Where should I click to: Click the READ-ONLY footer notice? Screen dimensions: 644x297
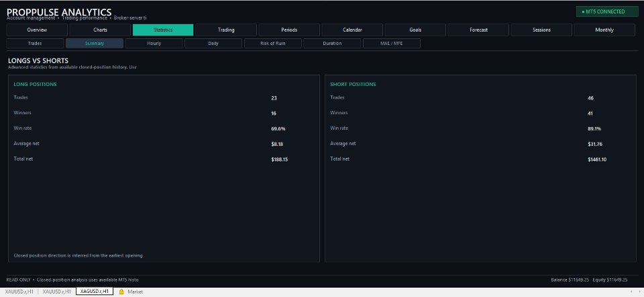point(72,280)
